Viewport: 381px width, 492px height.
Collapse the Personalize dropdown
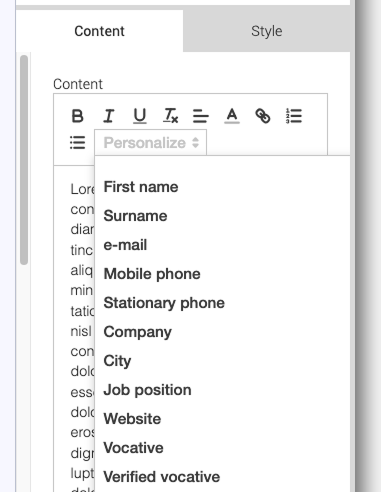point(151,143)
